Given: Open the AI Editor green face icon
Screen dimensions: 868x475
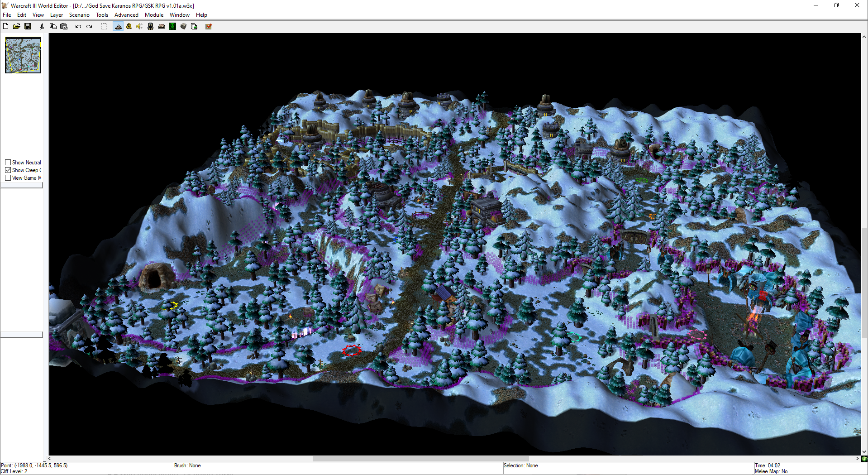Looking at the screenshot, I should click(172, 26).
